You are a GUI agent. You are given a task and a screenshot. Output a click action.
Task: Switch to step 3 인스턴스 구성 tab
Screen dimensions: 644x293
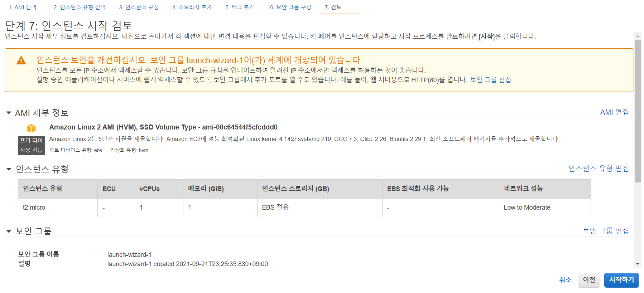pyautogui.click(x=139, y=7)
